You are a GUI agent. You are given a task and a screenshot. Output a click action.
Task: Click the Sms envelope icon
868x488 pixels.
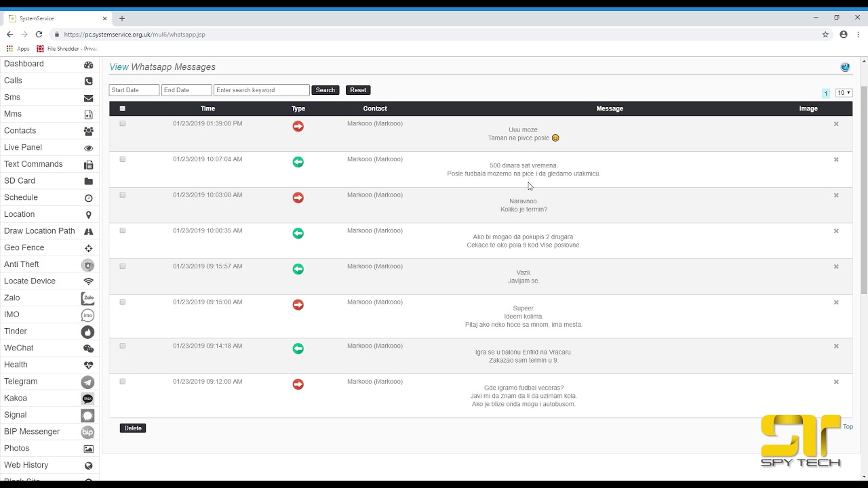click(x=88, y=98)
